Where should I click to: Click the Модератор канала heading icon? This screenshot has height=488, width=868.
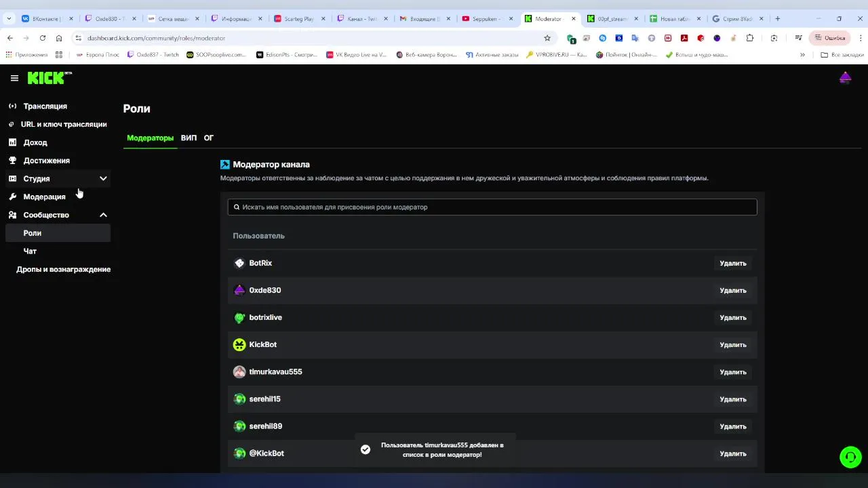coord(225,164)
